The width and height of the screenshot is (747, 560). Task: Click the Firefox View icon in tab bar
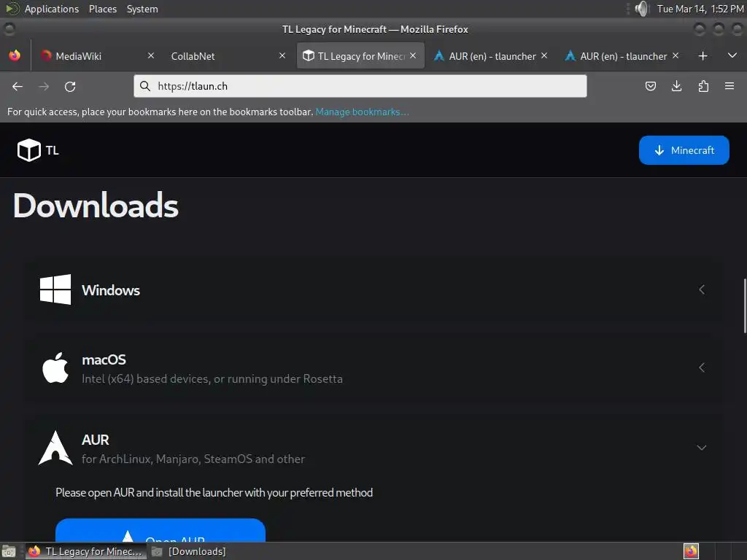(15, 55)
